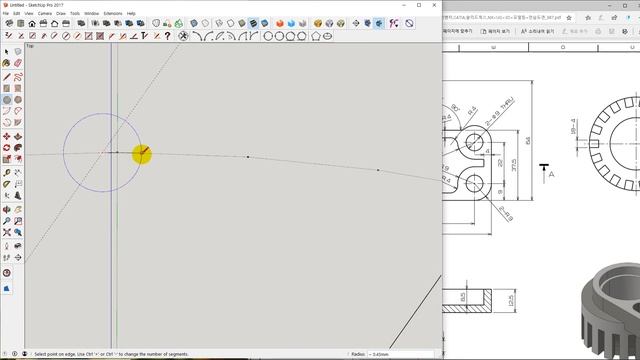Click the Radius measurement input box
This screenshot has height=360, width=640.
pos(400,354)
